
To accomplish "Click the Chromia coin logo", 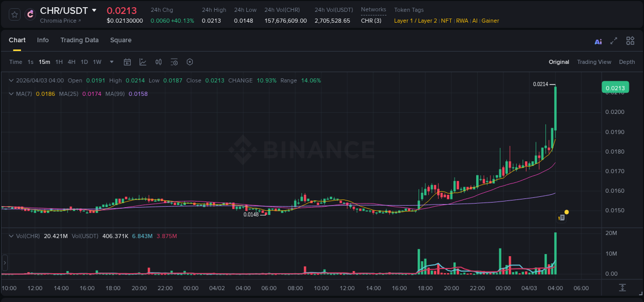I will [x=29, y=14].
